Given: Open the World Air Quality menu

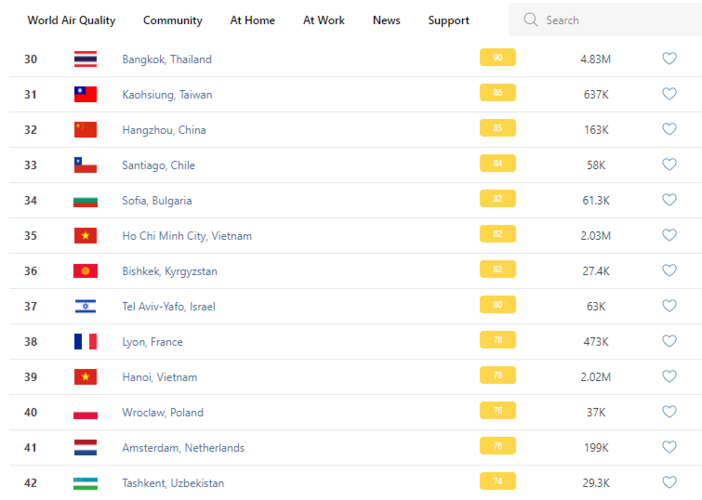Looking at the screenshot, I should [71, 20].
